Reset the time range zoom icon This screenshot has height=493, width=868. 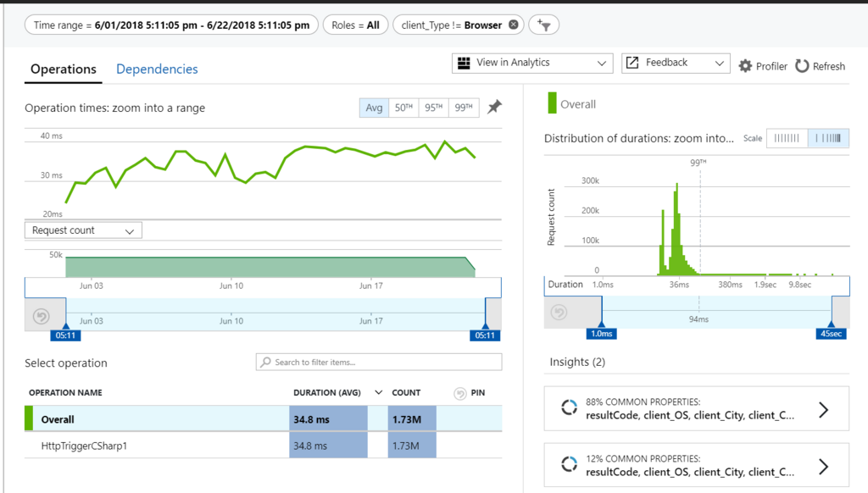pos(41,316)
